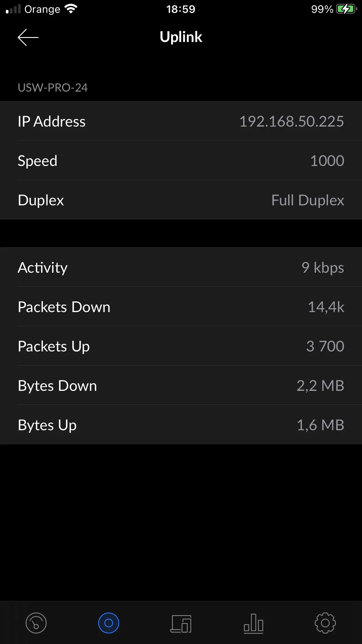Tap the Speed row

(181, 161)
